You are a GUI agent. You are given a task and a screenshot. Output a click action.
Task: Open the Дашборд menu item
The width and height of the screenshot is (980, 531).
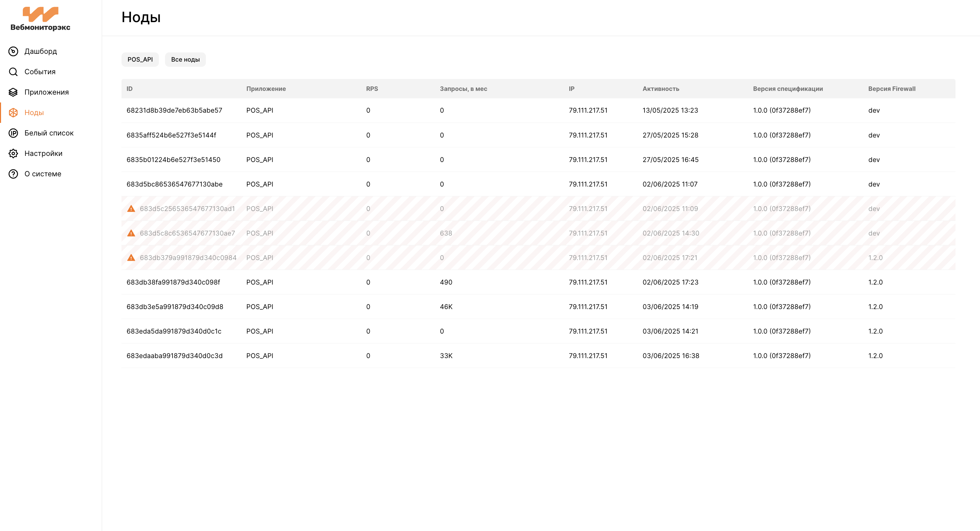tap(41, 51)
